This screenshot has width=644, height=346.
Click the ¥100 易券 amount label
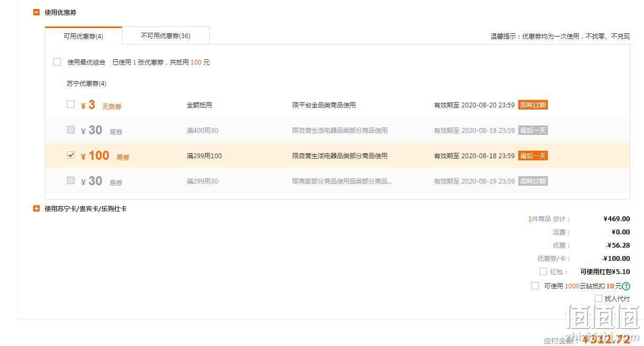(x=105, y=156)
